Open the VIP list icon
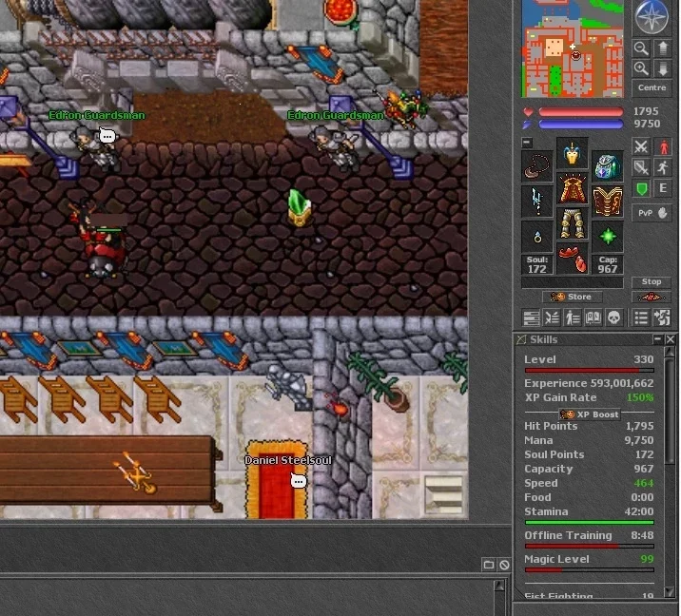681x616 pixels. point(573,318)
